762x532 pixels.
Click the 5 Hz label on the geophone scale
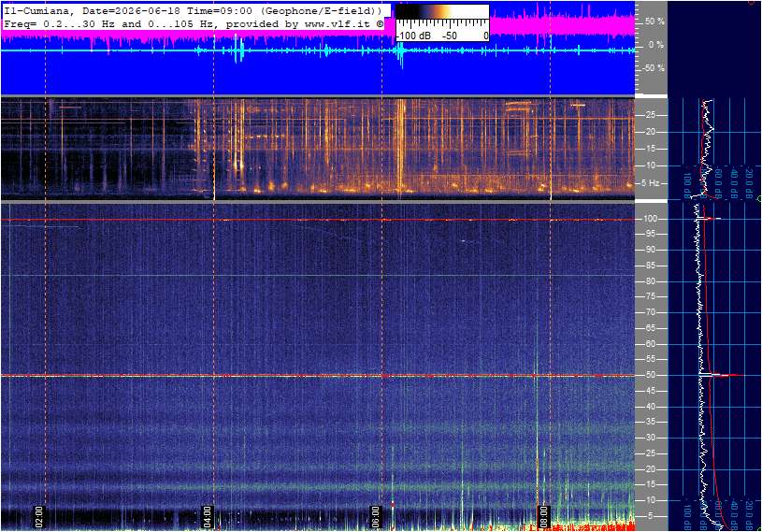(650, 183)
